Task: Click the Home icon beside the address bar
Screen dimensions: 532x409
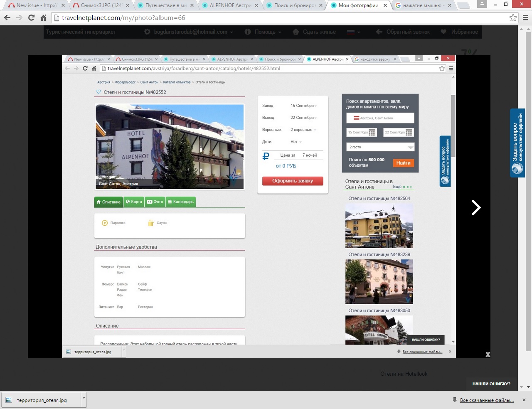Action: (43, 18)
